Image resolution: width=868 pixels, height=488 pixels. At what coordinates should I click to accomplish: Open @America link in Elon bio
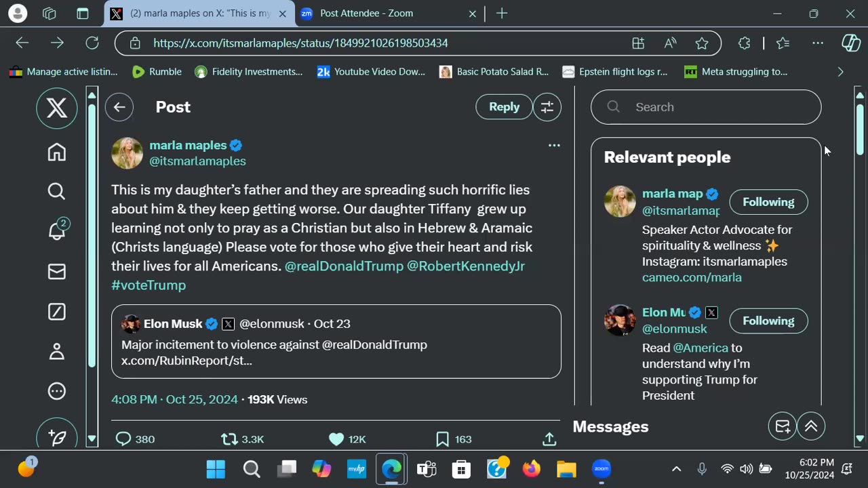click(x=701, y=348)
